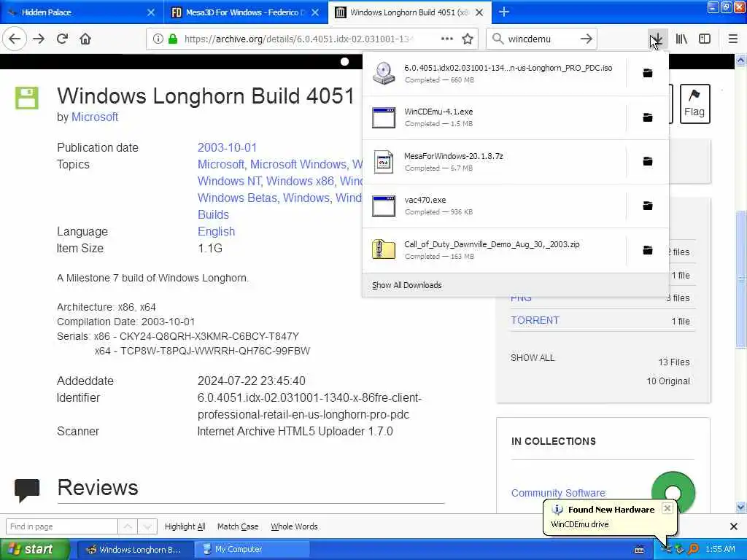
Task: Open containing folder for Call_of_Duty zip
Action: [648, 250]
